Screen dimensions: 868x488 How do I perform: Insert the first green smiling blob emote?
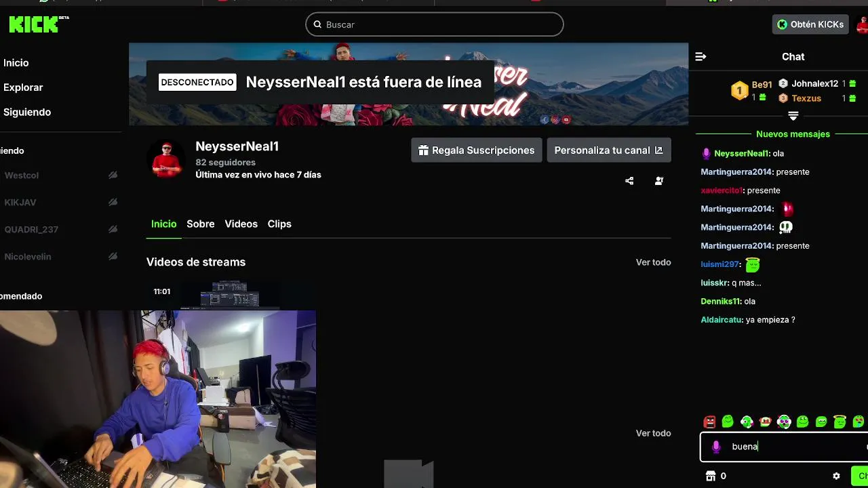pos(728,422)
